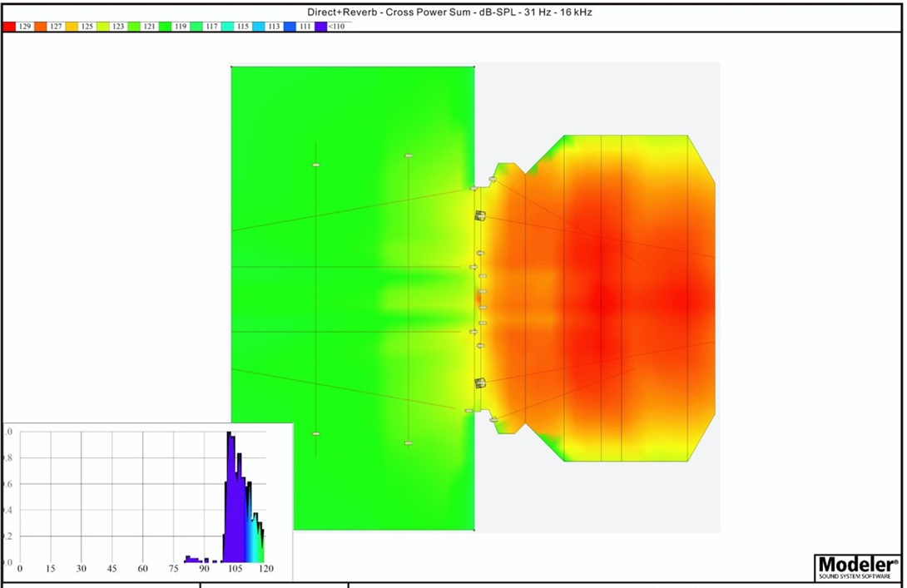907x588 pixels.
Task: Click the red 129 dB legend swatch
Action: pyautogui.click(x=10, y=27)
